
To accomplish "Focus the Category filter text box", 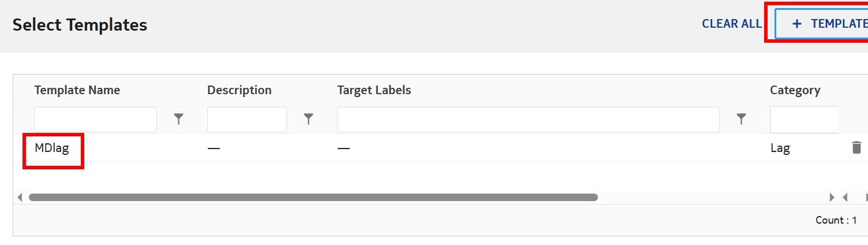I will click(804, 120).
